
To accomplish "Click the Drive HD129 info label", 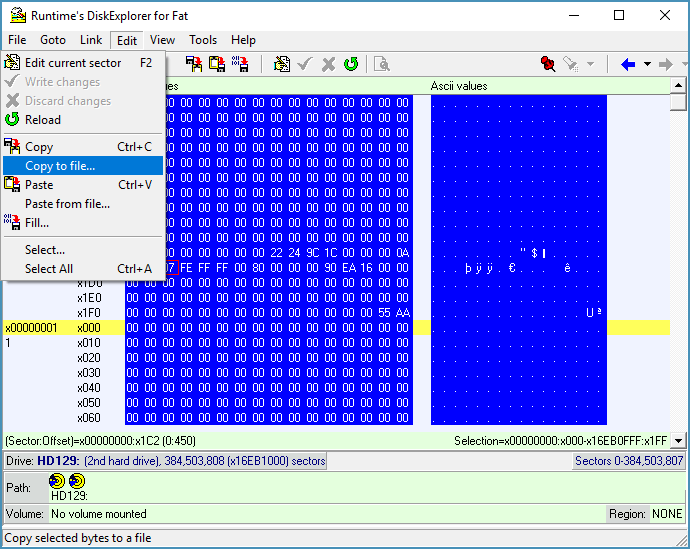I will (165, 461).
